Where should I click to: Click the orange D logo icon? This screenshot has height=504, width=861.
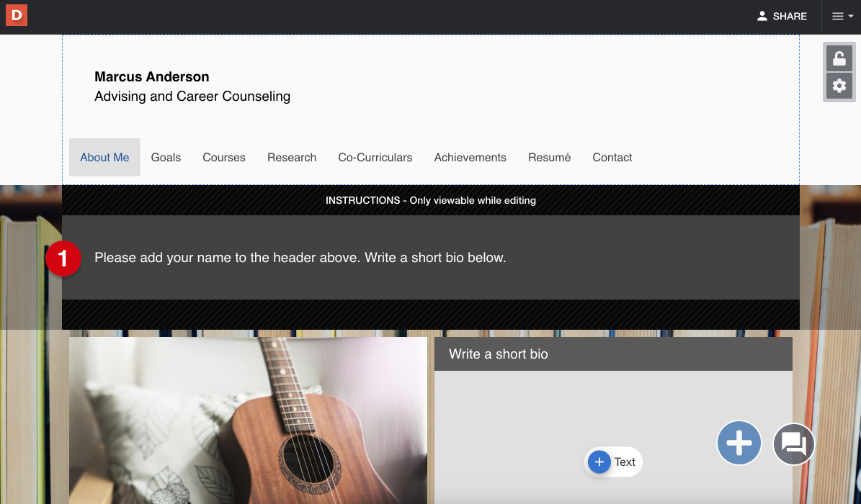17,15
